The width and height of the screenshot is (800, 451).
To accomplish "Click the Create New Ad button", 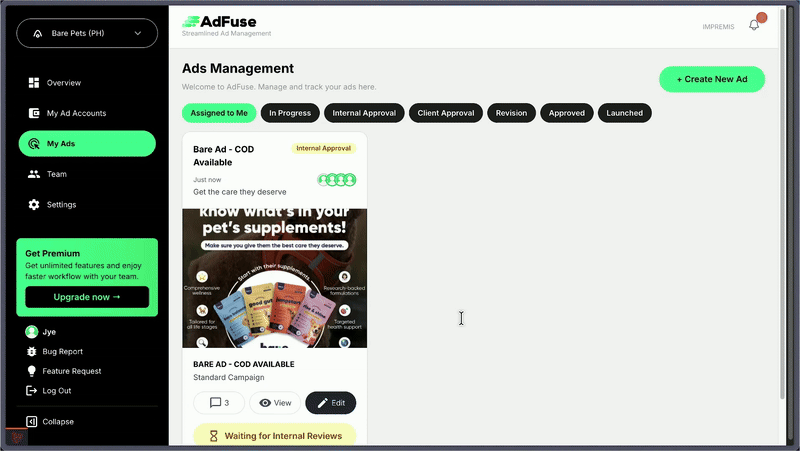I will coord(711,79).
